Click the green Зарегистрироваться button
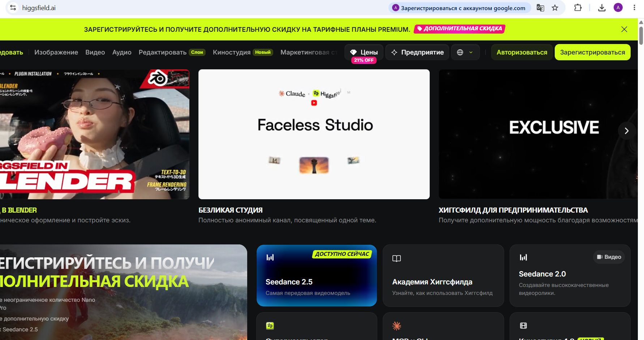This screenshot has height=340, width=644. [593, 52]
